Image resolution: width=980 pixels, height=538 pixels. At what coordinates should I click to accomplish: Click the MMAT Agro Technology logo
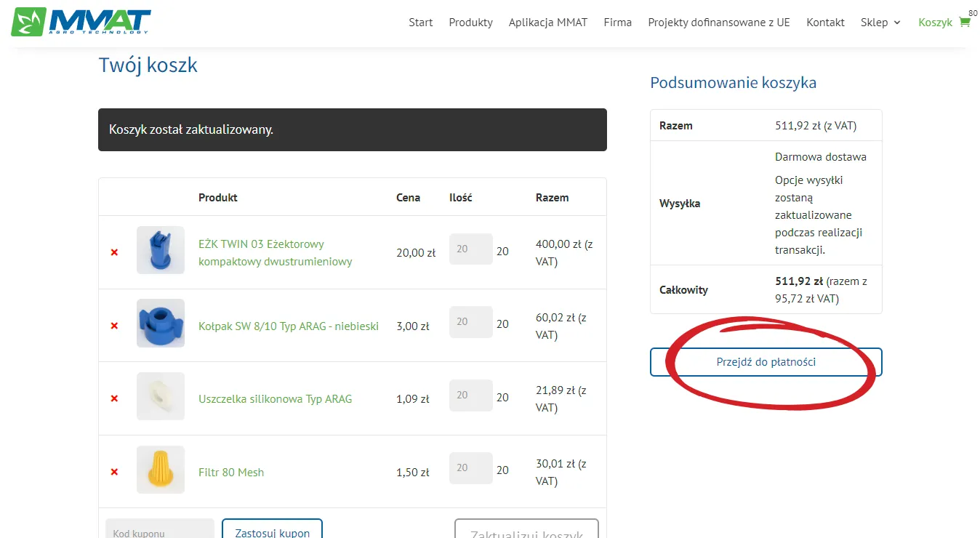[x=81, y=22]
